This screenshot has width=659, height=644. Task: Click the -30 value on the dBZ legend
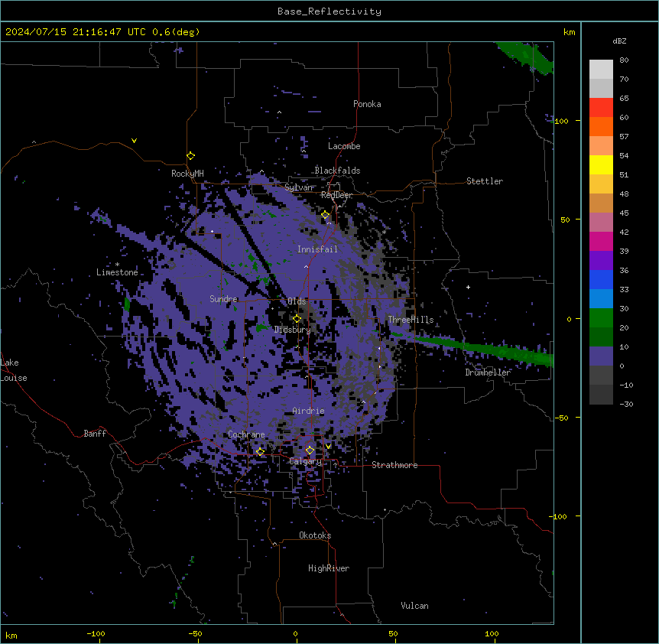[x=626, y=405]
